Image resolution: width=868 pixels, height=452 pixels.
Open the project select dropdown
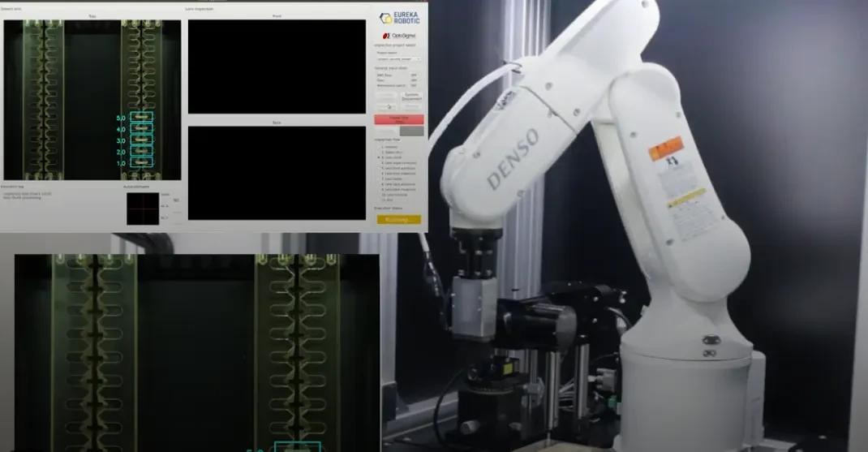398,58
